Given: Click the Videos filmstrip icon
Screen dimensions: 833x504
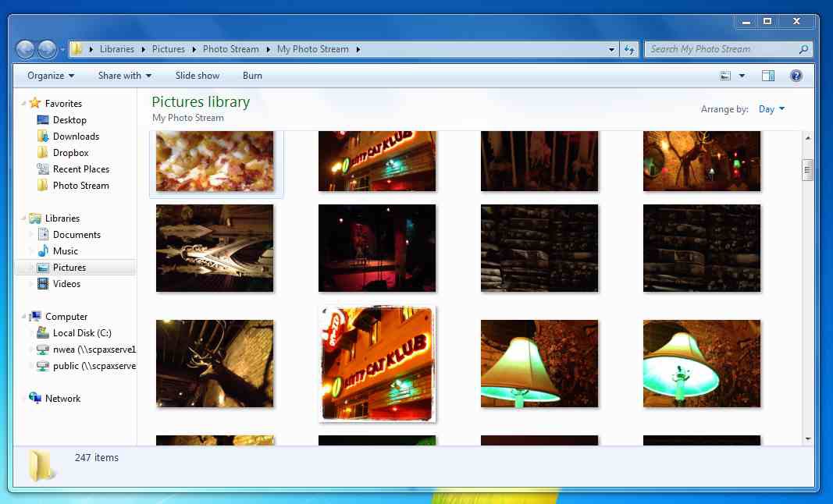Looking at the screenshot, I should [x=43, y=284].
